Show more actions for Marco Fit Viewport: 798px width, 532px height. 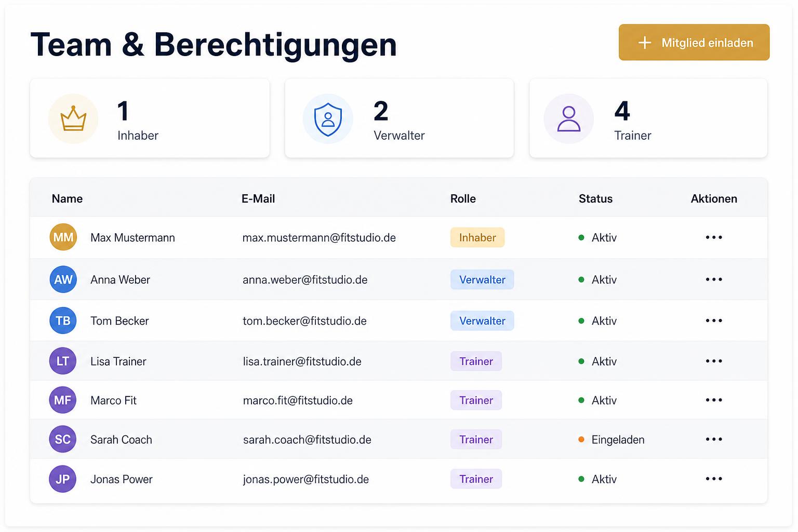coord(714,400)
